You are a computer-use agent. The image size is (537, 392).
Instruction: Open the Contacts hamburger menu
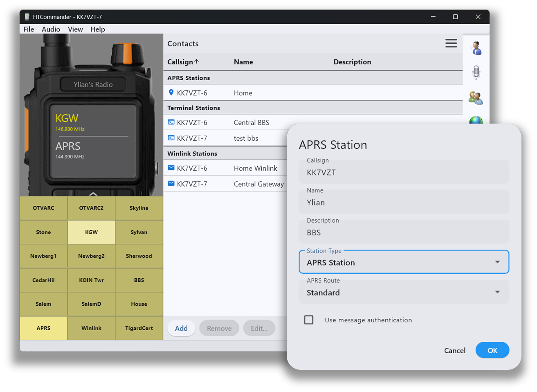451,43
